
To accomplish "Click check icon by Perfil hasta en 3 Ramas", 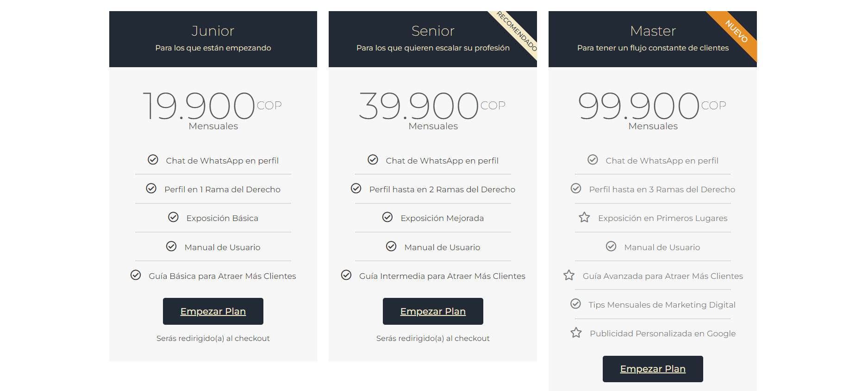I will [x=576, y=189].
